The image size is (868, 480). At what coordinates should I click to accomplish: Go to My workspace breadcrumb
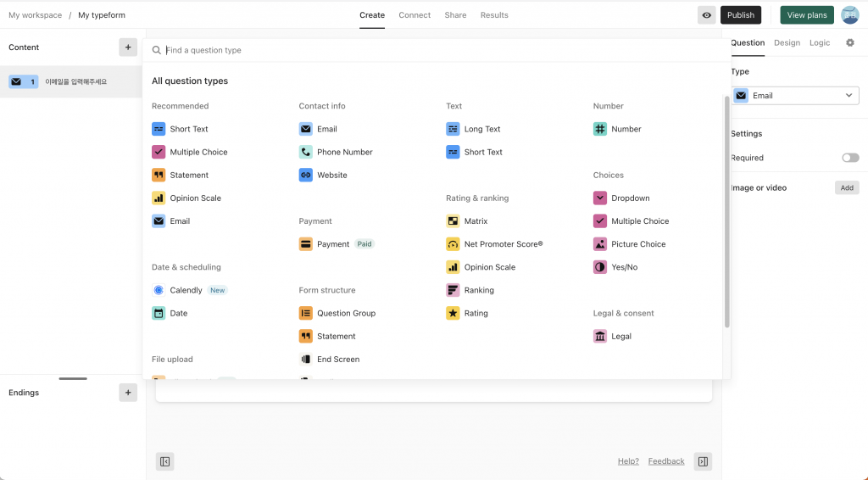(x=36, y=15)
